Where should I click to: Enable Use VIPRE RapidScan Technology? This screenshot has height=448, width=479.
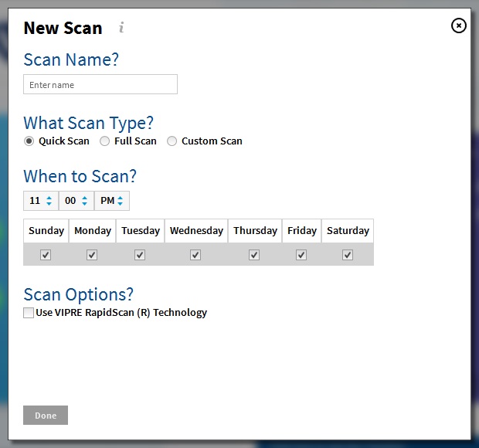pos(29,313)
